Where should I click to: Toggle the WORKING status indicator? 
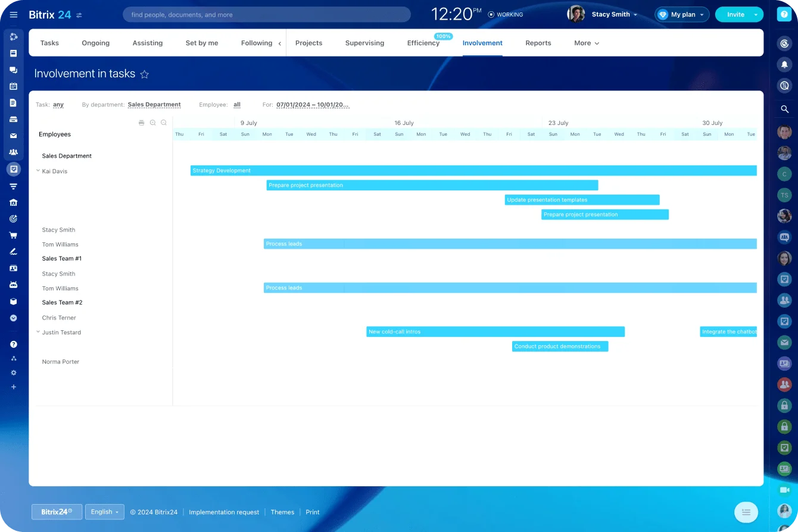(505, 14)
